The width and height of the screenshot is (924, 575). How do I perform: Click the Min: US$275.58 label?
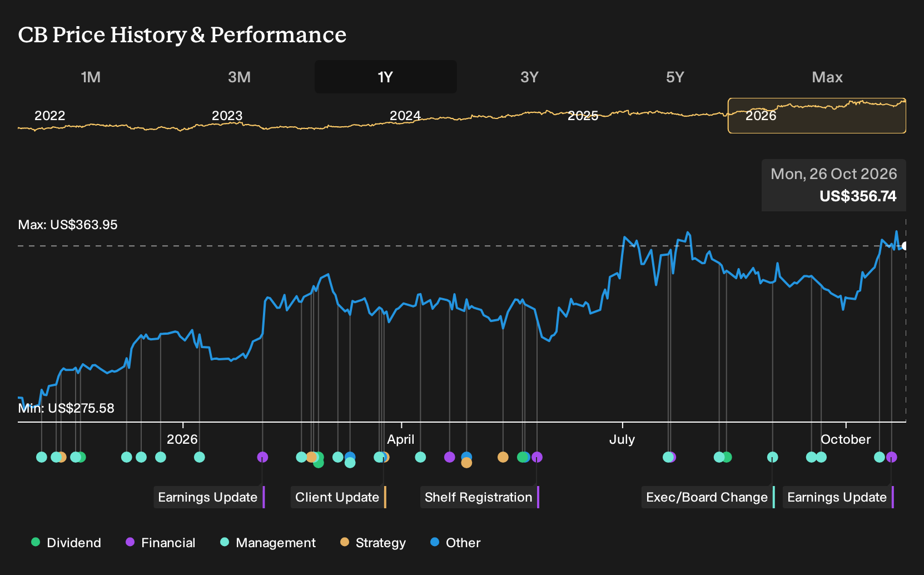click(x=66, y=408)
